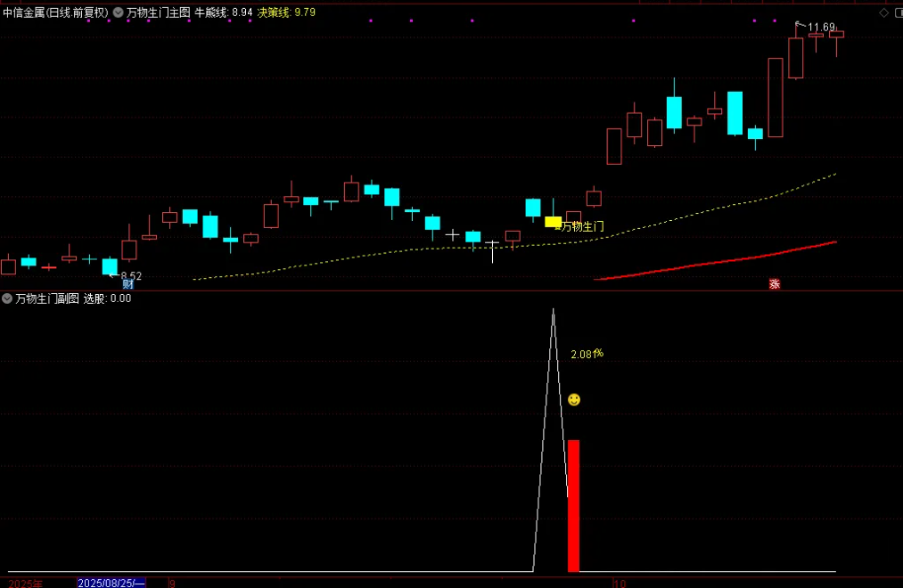Select the 万物生门主图 indicator label
The image size is (903, 588).
click(158, 12)
